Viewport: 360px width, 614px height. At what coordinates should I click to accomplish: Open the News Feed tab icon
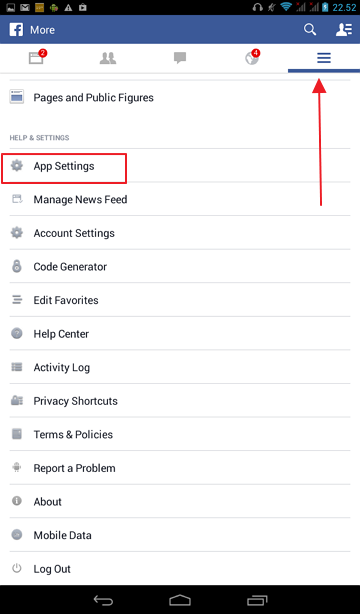click(x=37, y=58)
